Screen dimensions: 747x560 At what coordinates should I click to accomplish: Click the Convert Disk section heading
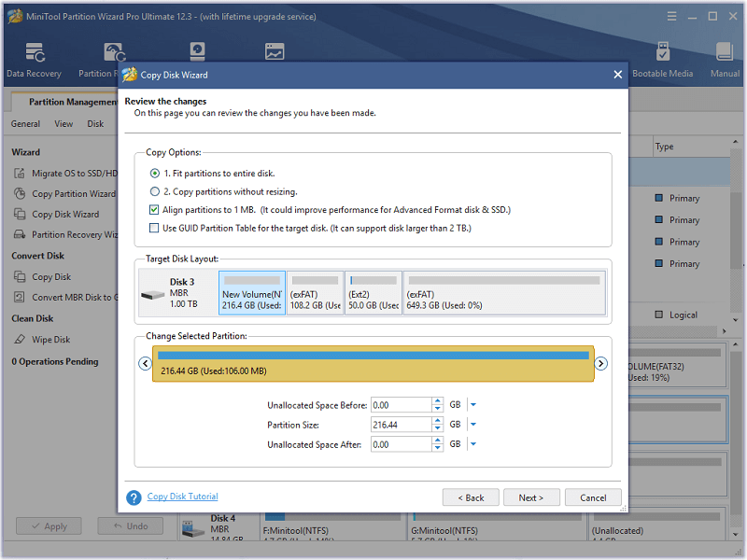point(37,256)
